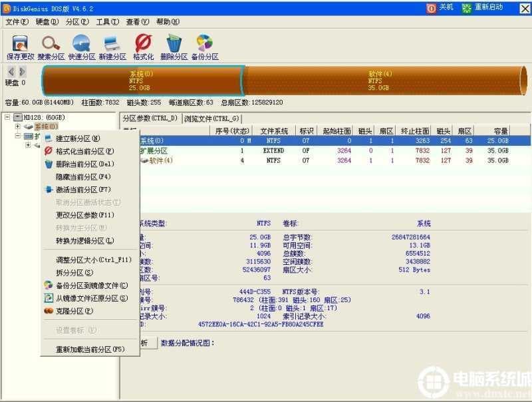
Task: Select 克隆分区 from the context menu
Action: 74,311
